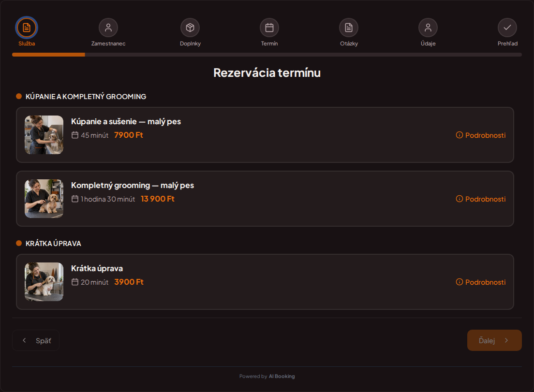Go to the Termín calendar step icon

pyautogui.click(x=269, y=28)
